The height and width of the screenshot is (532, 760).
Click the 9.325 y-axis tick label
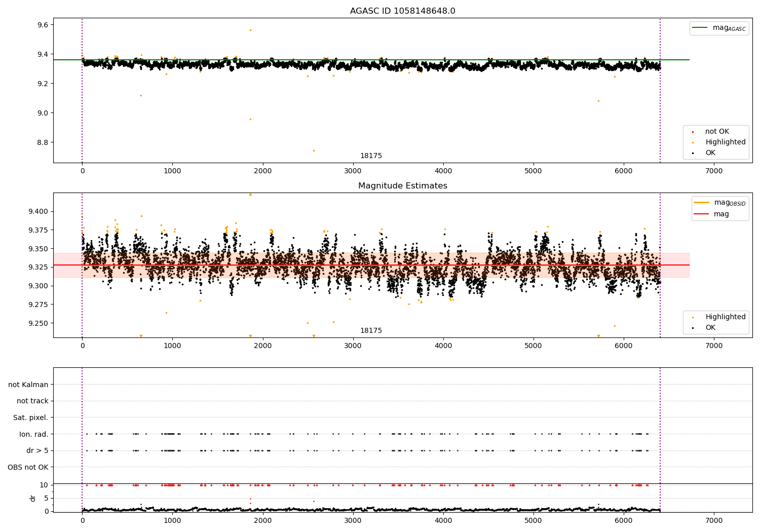pos(37,267)
